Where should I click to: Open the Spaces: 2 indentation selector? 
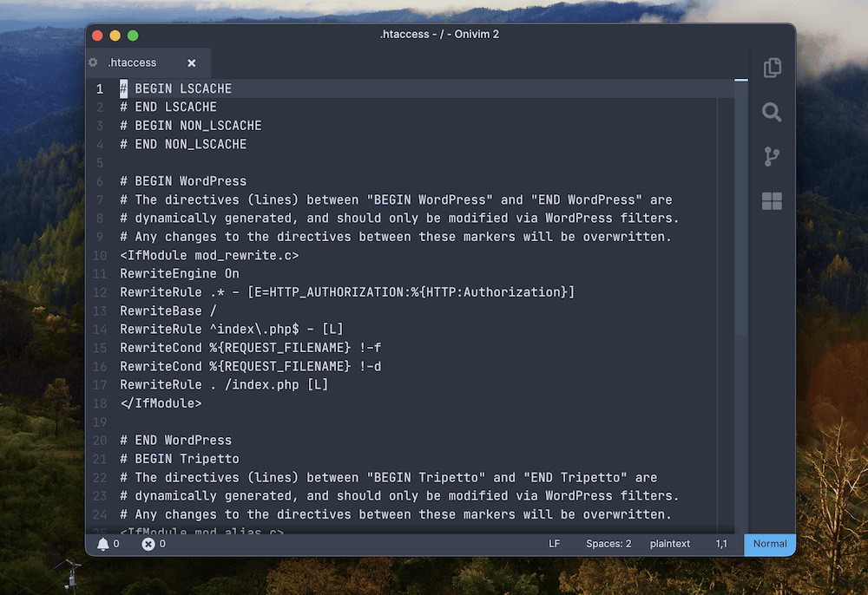(608, 544)
